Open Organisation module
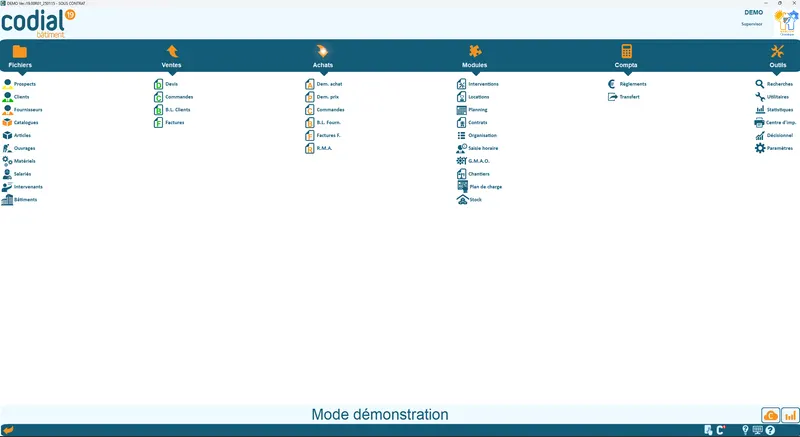Viewport: 800px width, 437px height. 477,135
